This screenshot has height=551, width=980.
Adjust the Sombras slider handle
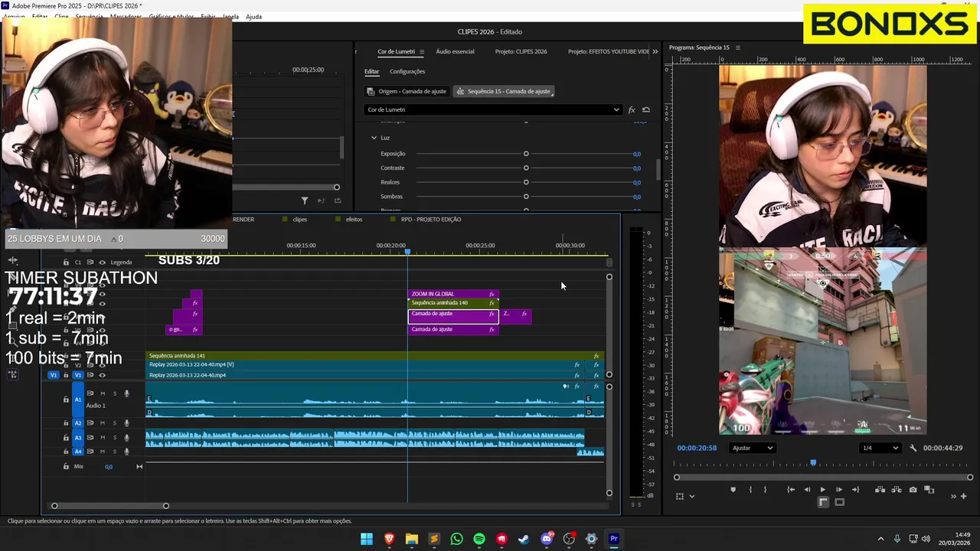coord(526,197)
